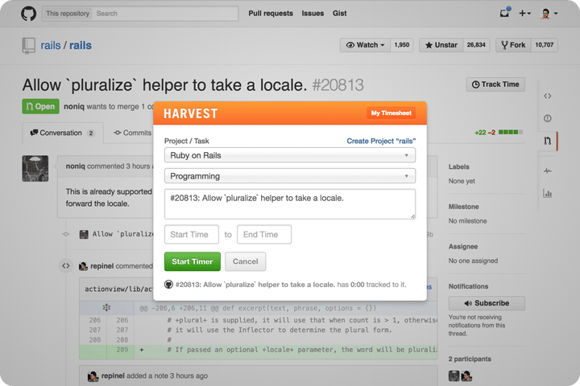This screenshot has height=386, width=580.
Task: Click Create Project "rails" link
Action: pos(381,141)
